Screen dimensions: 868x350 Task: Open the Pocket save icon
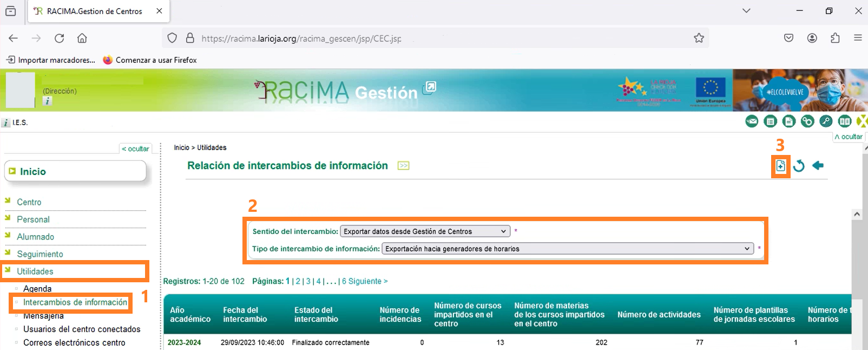pos(788,38)
